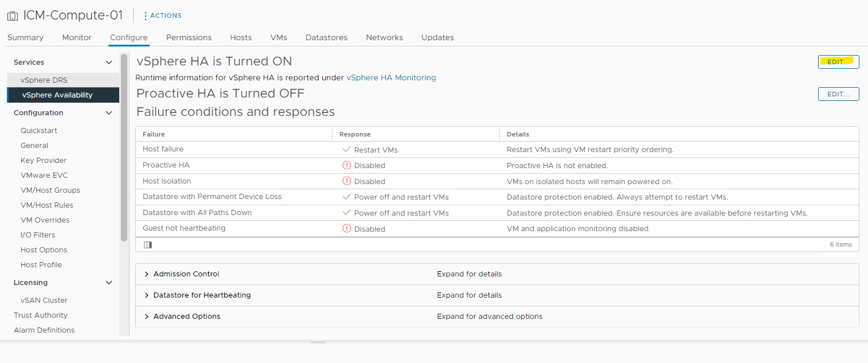Open Key Provider settings
The width and height of the screenshot is (868, 363).
[x=44, y=160]
